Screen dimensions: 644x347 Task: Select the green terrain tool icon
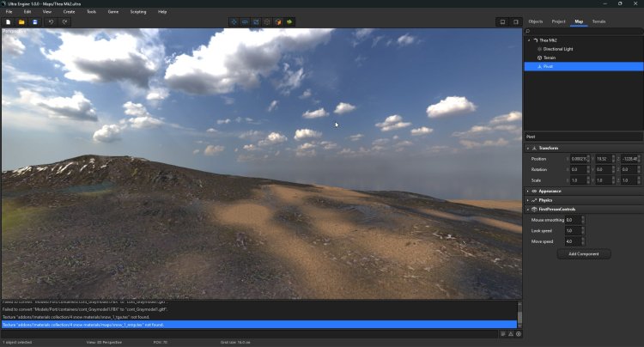pos(289,21)
